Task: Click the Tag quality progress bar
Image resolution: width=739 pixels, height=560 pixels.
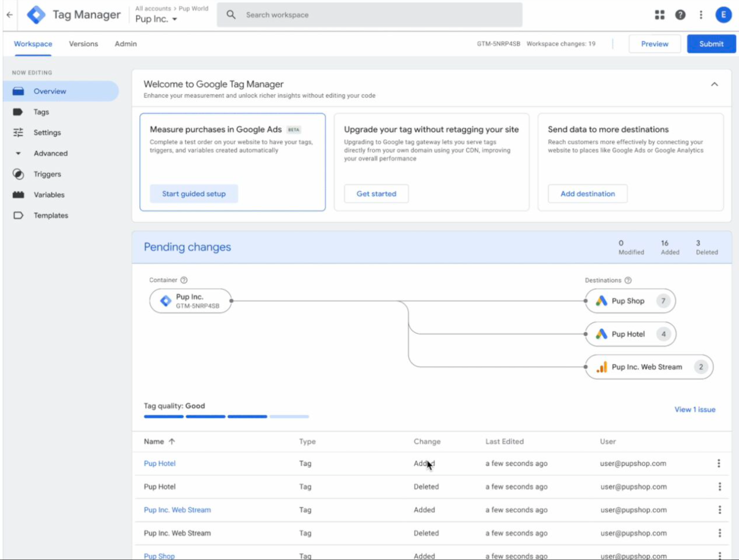Action: [x=226, y=416]
